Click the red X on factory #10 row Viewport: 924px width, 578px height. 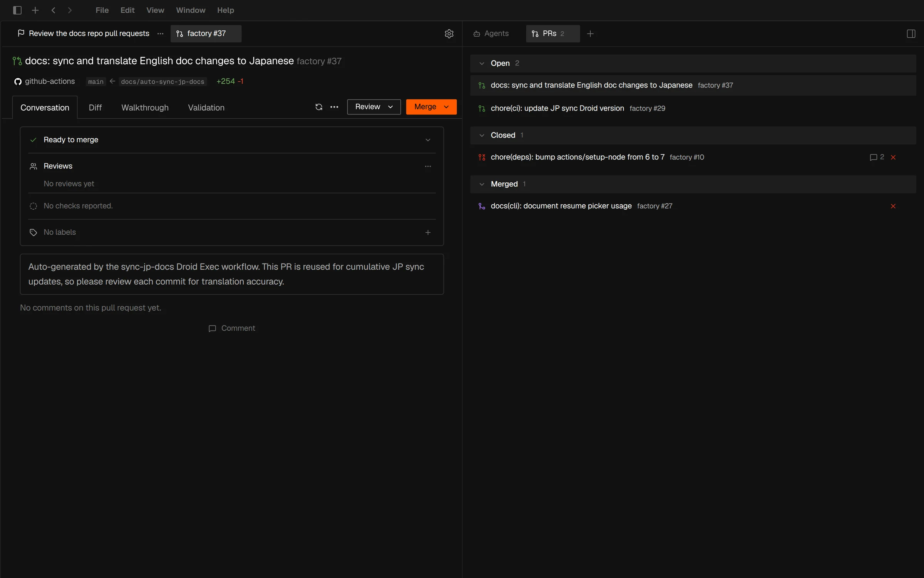[x=893, y=157]
